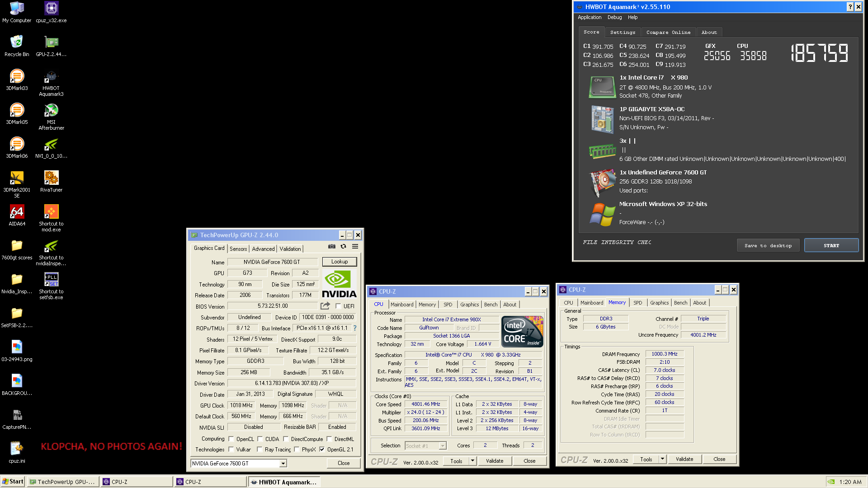Launch the HWBOT Aquamark3 desktop shortcut

pos(51,83)
